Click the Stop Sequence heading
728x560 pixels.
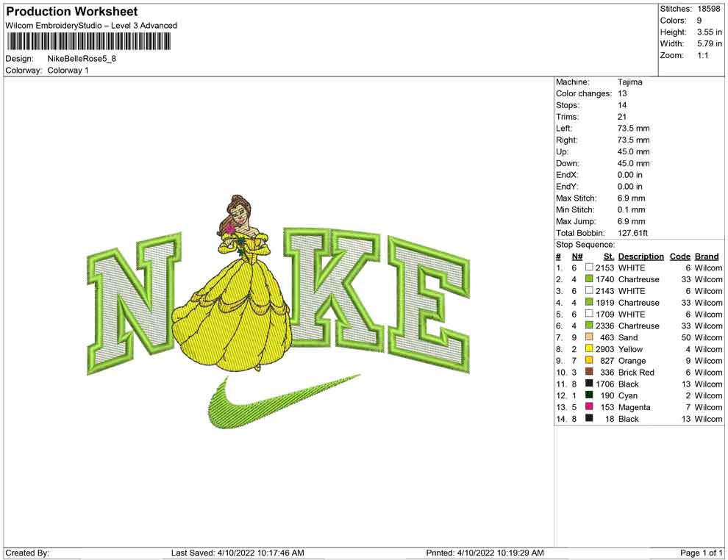point(585,245)
